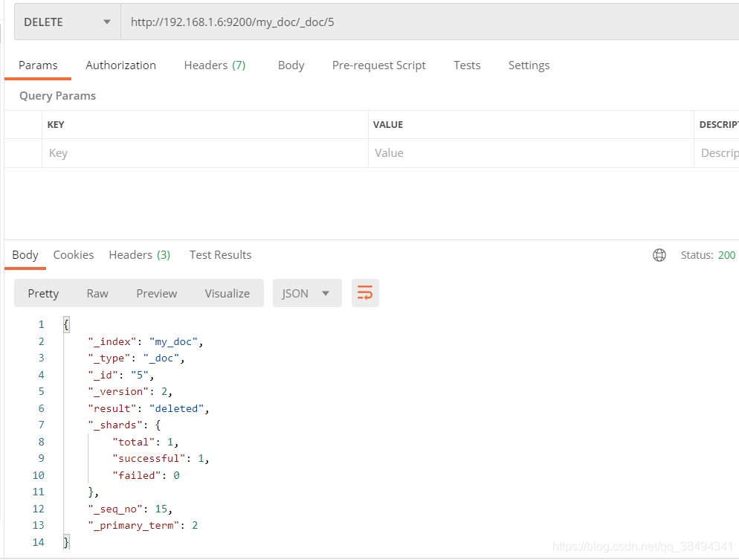Open the JSON format dropdown
The image size is (739, 560).
tap(306, 293)
